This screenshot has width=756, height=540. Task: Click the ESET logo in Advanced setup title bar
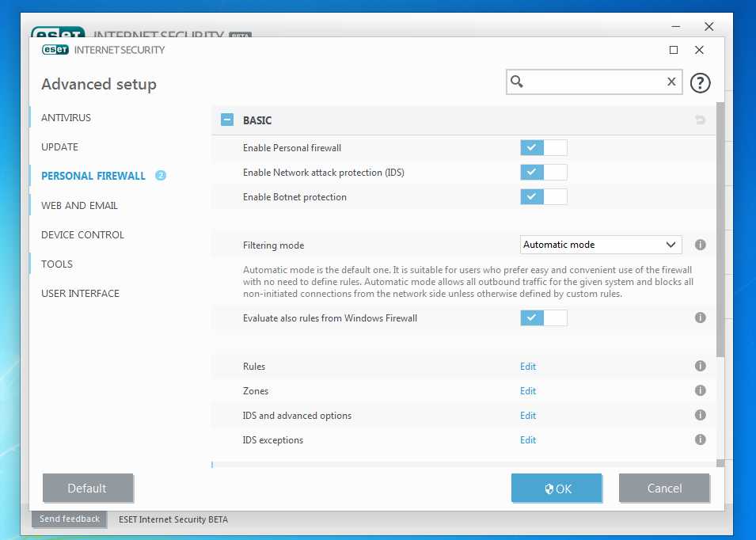click(55, 50)
